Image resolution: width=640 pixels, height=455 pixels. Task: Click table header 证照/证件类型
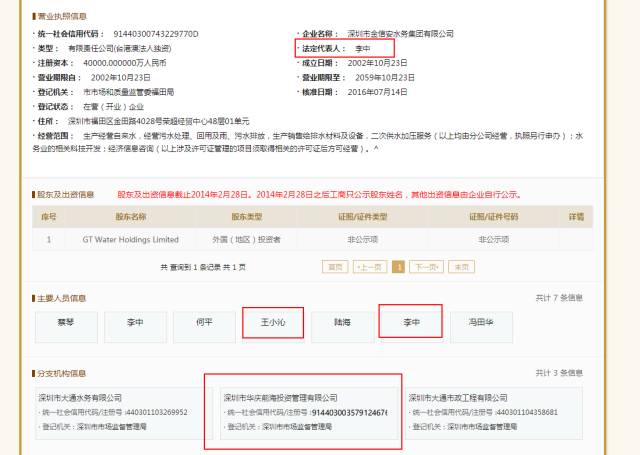[x=362, y=217]
